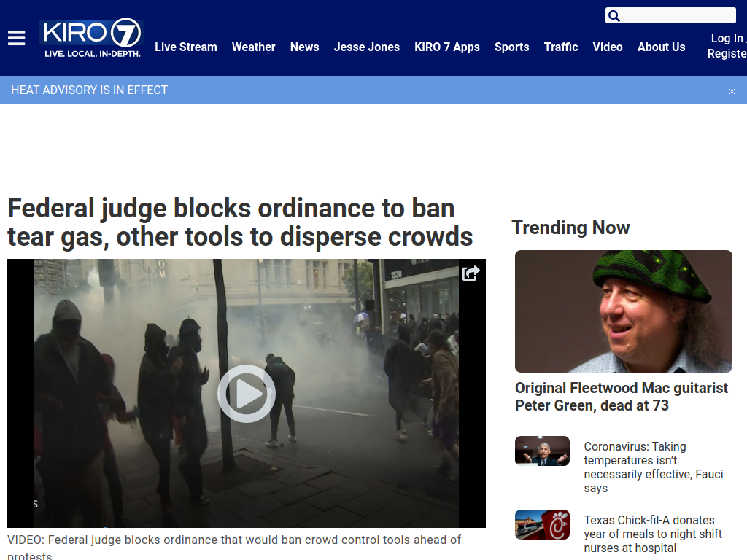Image resolution: width=747 pixels, height=560 pixels.
Task: Go to the Sports section
Action: click(511, 47)
